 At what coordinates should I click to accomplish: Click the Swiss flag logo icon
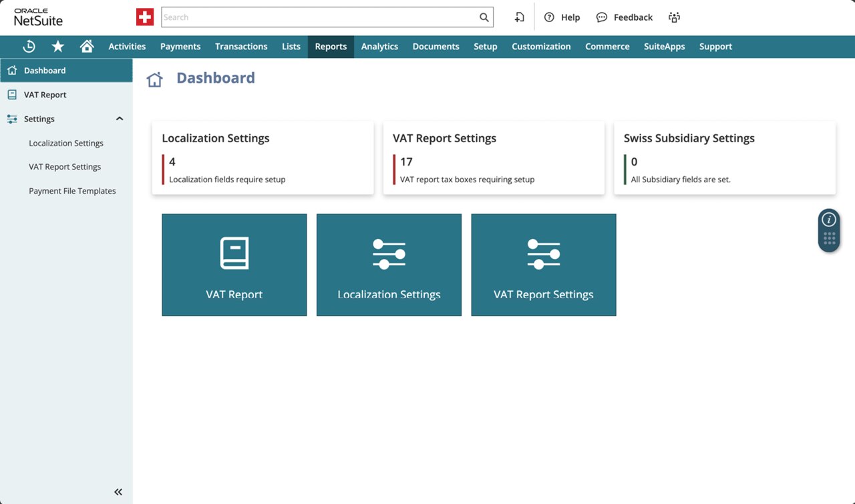pos(145,17)
